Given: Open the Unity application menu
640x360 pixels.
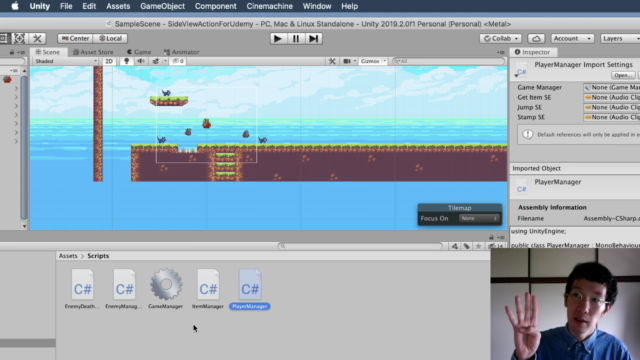Looking at the screenshot, I should coord(40,6).
